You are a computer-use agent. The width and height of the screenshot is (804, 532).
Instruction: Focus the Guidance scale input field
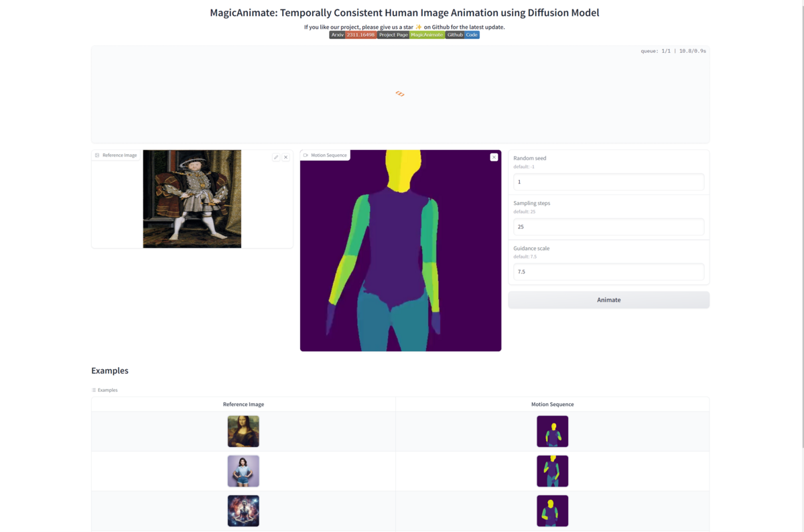(x=608, y=272)
